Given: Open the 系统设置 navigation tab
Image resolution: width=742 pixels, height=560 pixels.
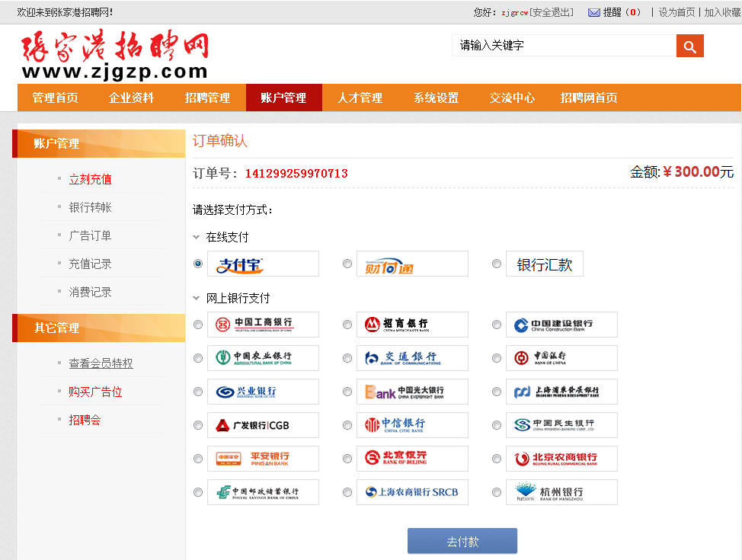Looking at the screenshot, I should tap(437, 98).
